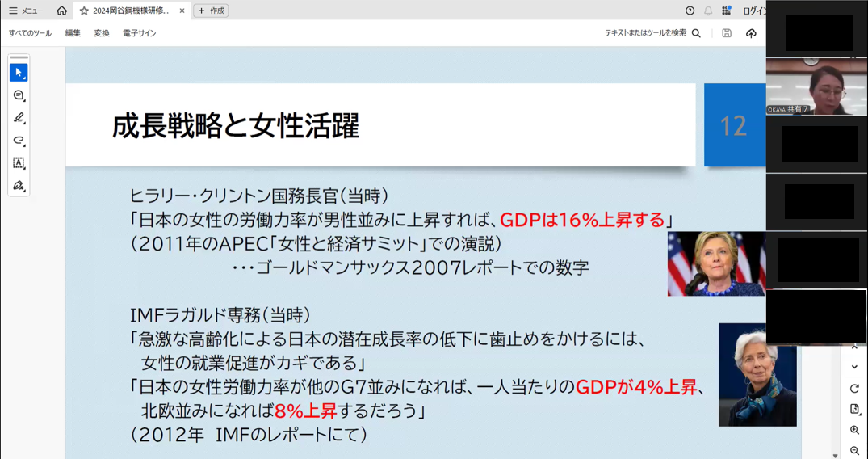Choose the comment note tool
Screen dimensions: 868x459
19,95
